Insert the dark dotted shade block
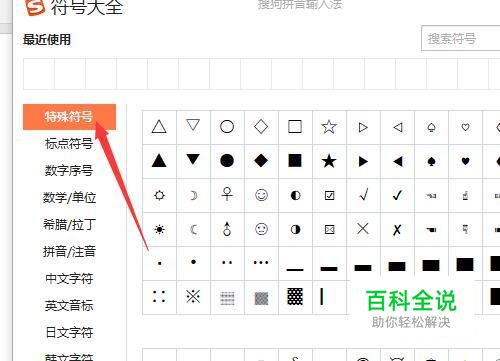Image resolution: width=500 pixels, height=361 pixels. (x=295, y=297)
